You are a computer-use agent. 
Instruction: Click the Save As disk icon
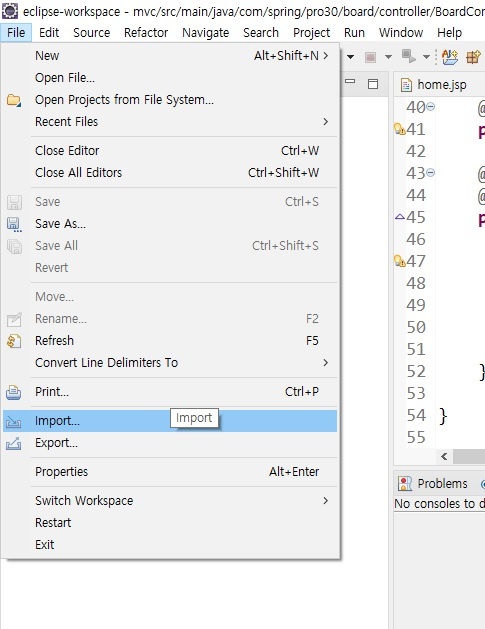[x=14, y=224]
